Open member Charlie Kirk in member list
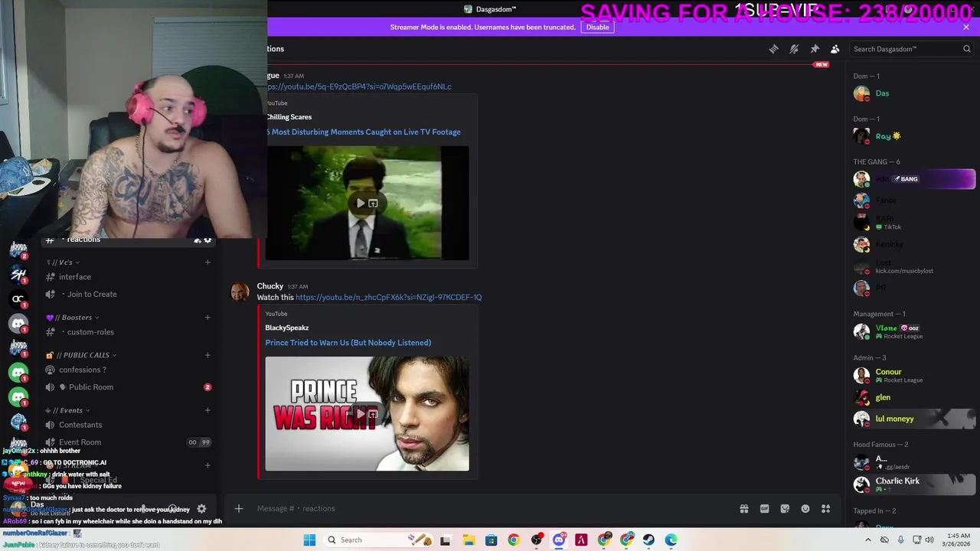 [913, 484]
